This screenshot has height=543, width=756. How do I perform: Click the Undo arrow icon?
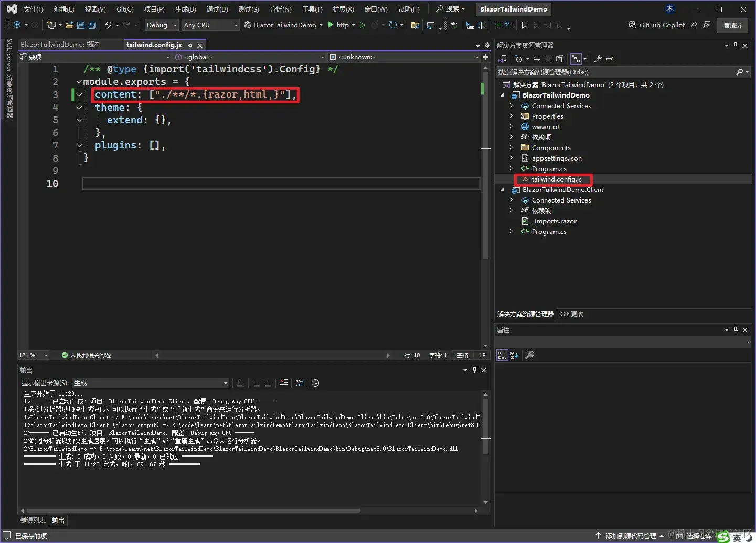(x=108, y=25)
